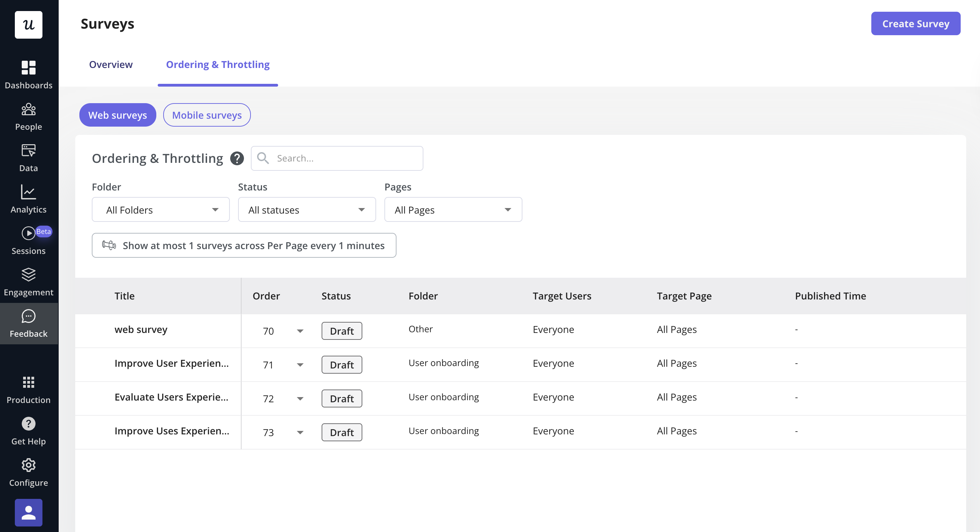Viewport: 980px width, 532px height.
Task: Expand the All Pages filter dropdown
Action: (453, 209)
